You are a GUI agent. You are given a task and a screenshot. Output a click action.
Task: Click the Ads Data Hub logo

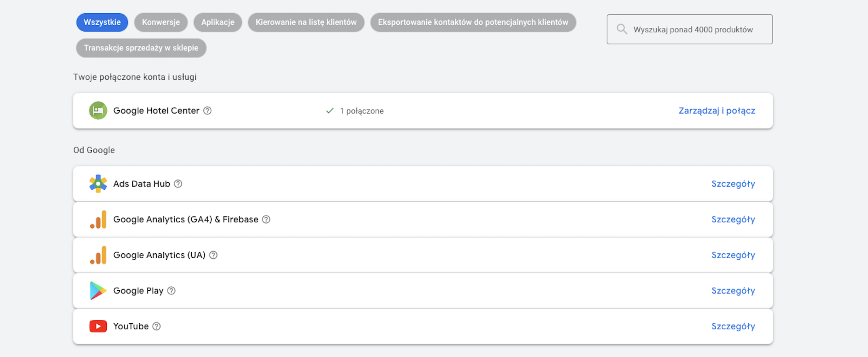click(98, 184)
